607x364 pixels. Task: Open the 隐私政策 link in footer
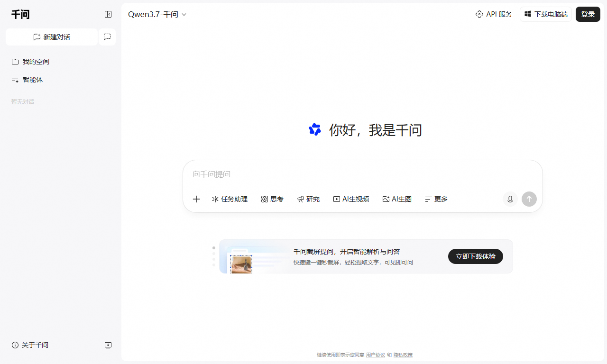click(403, 355)
